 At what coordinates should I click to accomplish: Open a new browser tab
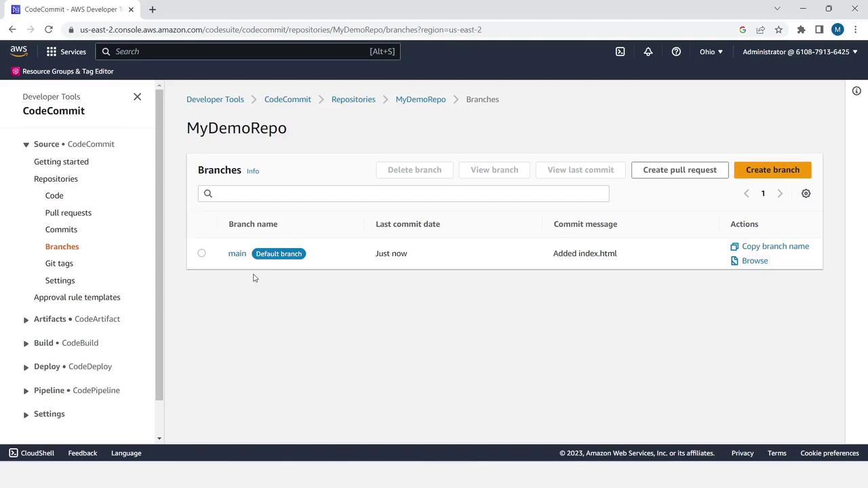point(153,9)
